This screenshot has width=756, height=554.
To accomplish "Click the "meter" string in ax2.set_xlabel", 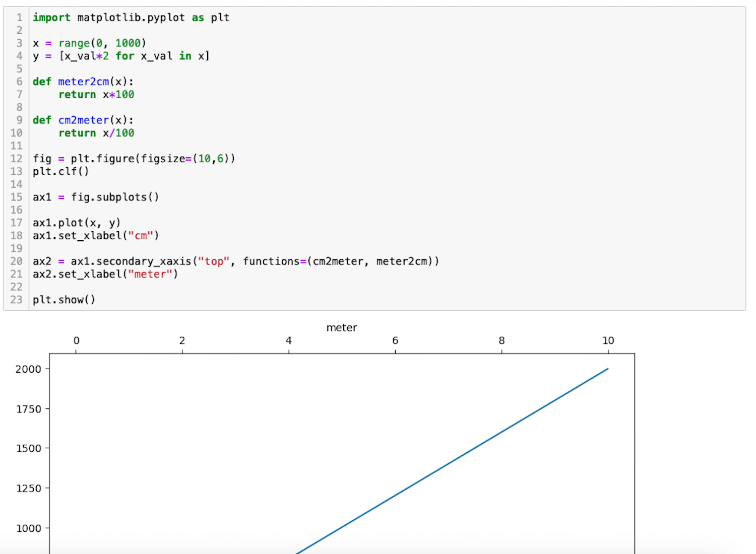I will [150, 274].
